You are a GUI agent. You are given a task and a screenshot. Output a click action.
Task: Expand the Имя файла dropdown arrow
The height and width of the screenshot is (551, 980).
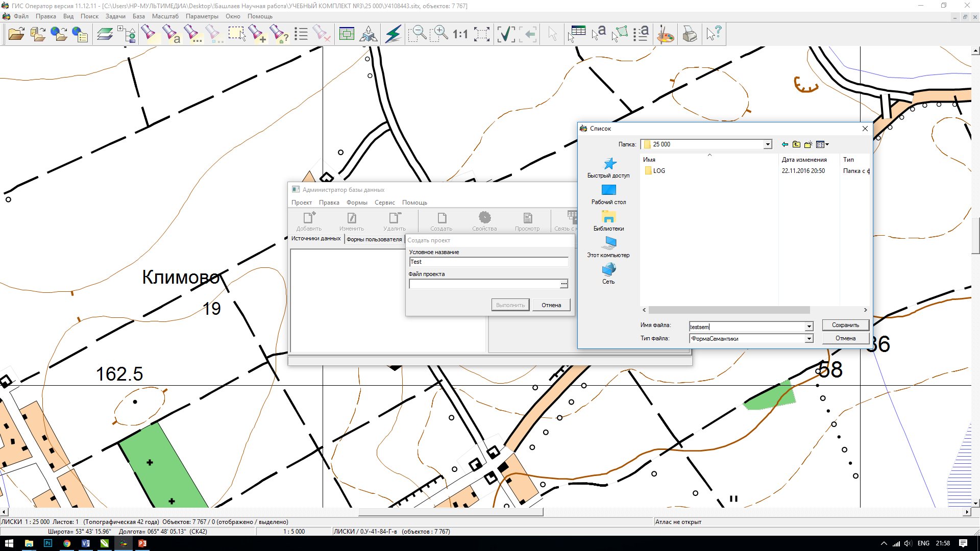(x=809, y=327)
